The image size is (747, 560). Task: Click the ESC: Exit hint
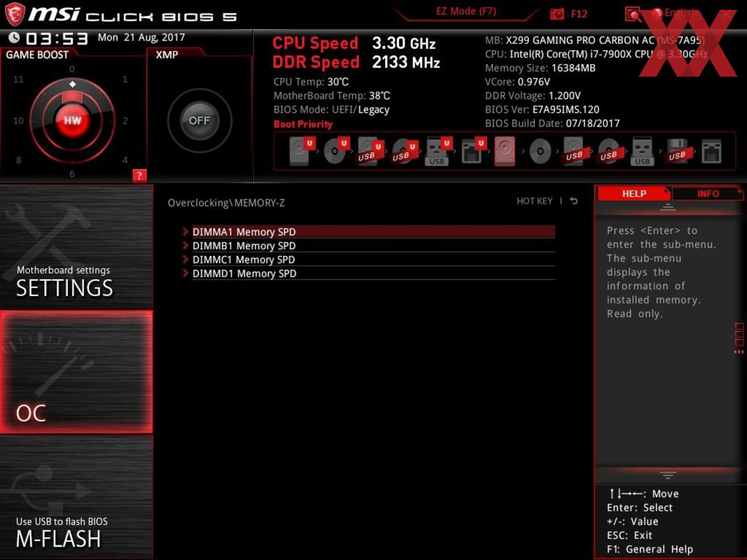click(x=629, y=535)
